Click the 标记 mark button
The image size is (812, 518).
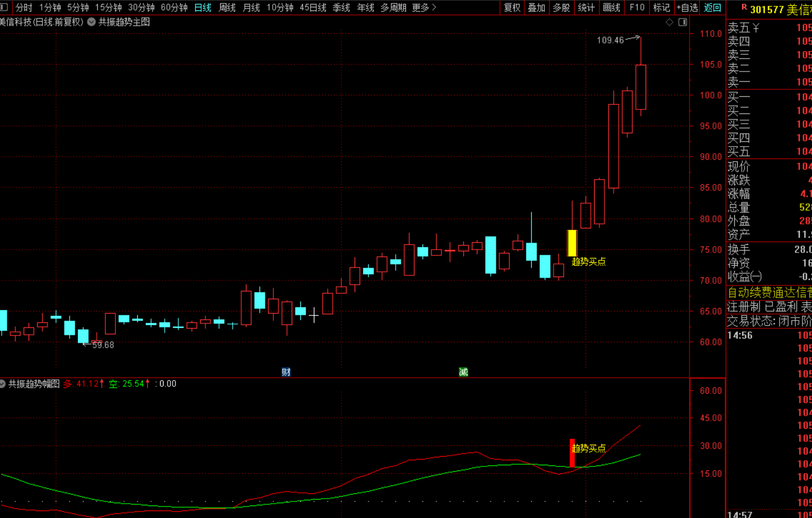(661, 7)
